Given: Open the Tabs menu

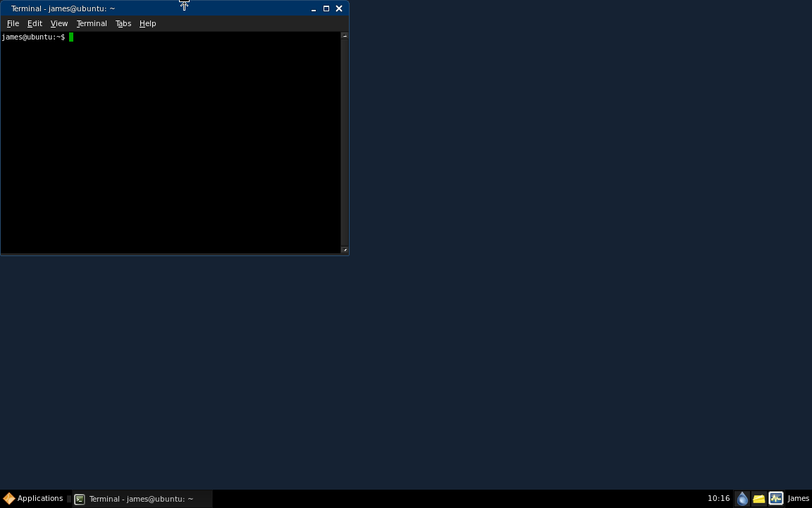Looking at the screenshot, I should [x=123, y=23].
